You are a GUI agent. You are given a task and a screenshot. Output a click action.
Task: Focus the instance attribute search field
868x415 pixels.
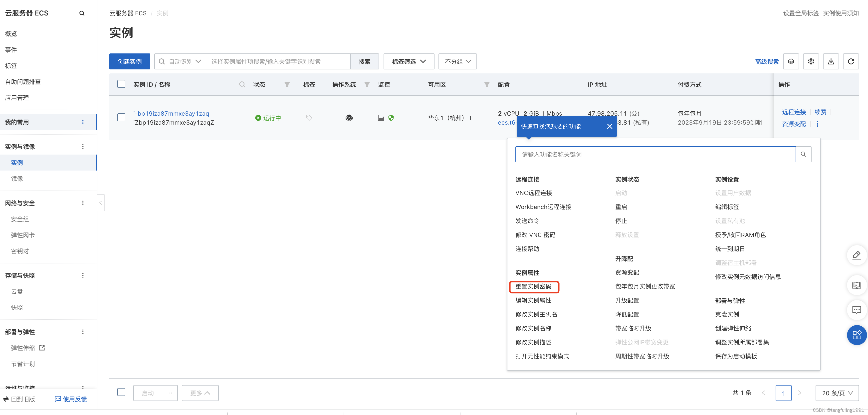[x=278, y=61]
